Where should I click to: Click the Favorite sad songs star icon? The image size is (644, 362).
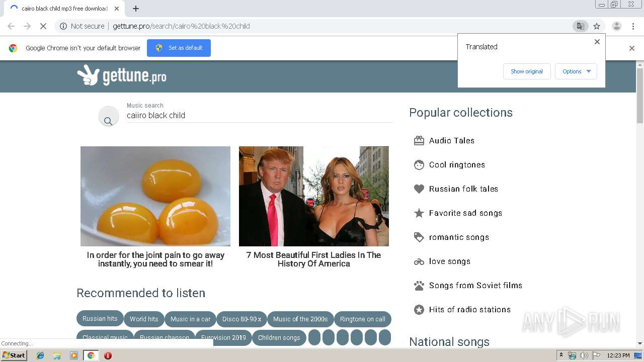pyautogui.click(x=419, y=213)
